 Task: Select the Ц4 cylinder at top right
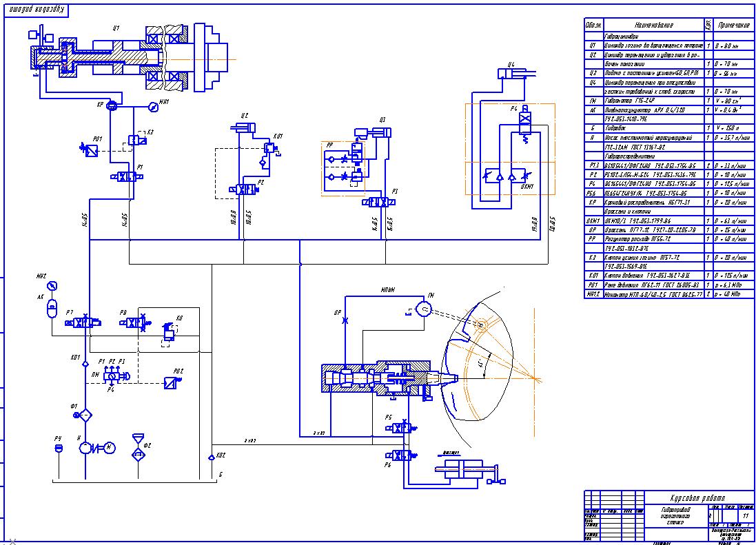516,73
